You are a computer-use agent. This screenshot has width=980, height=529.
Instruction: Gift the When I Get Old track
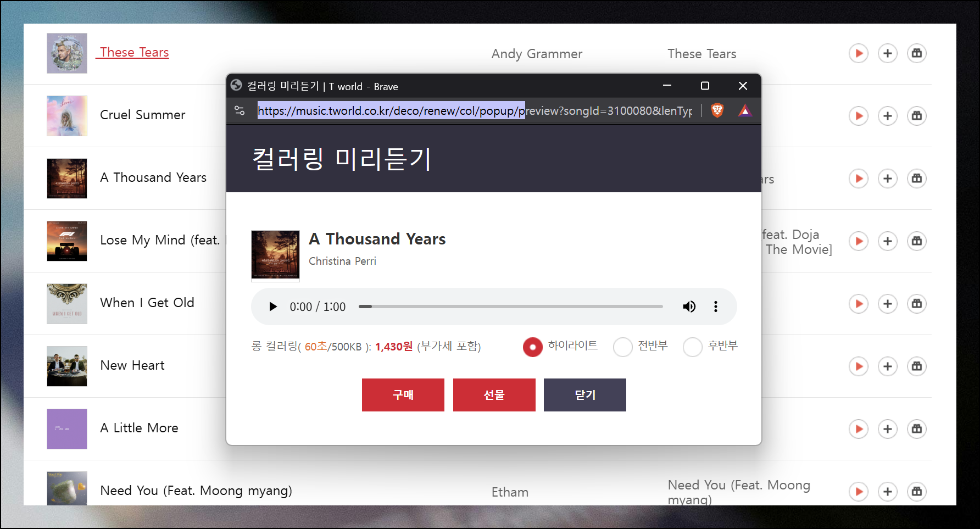[x=917, y=304]
